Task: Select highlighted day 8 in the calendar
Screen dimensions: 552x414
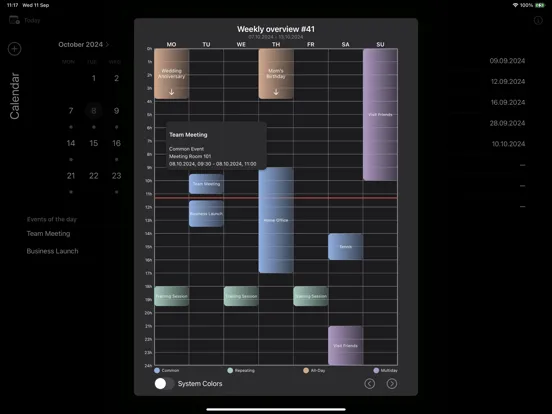Action: click(x=94, y=111)
